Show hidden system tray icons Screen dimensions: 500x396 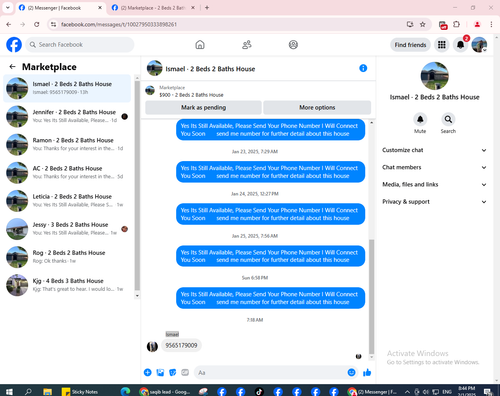pos(407,392)
